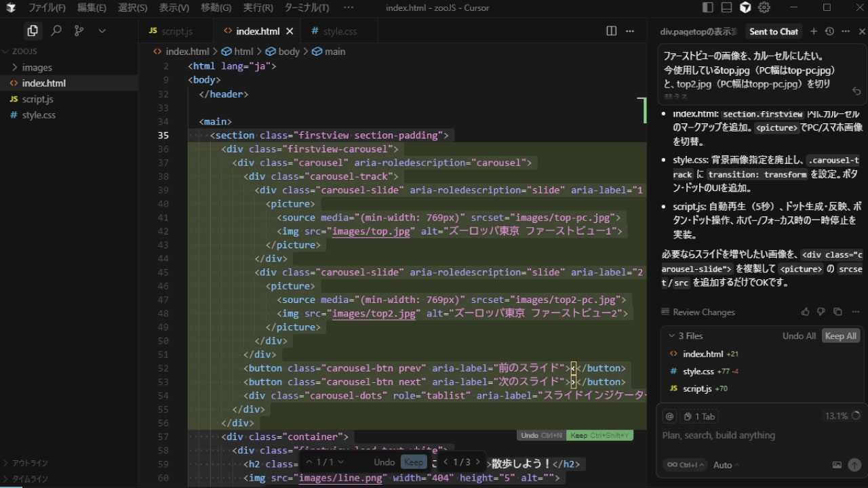Click the 1 Tab context chip
The width and height of the screenshot is (868, 488).
pyautogui.click(x=700, y=416)
